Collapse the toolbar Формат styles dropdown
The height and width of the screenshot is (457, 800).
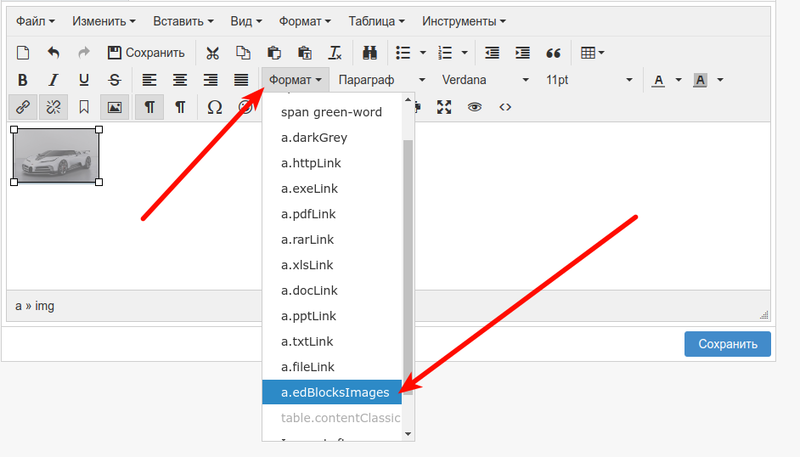(295, 80)
